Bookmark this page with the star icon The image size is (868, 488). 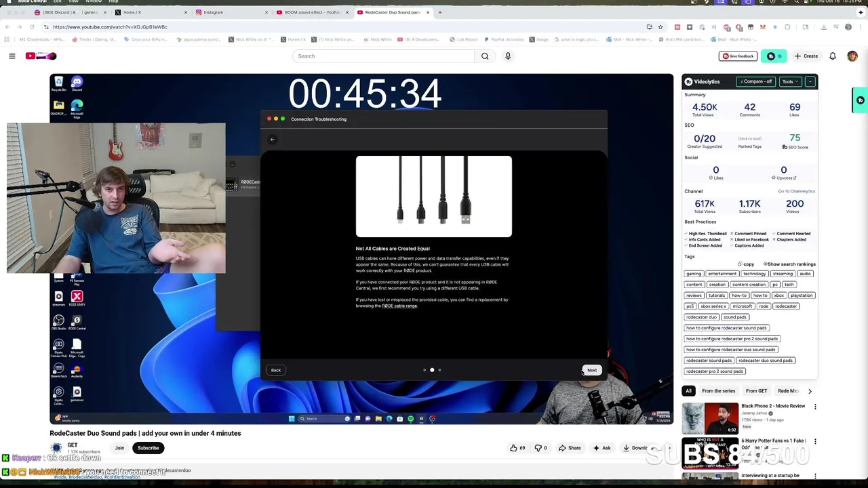click(x=660, y=26)
